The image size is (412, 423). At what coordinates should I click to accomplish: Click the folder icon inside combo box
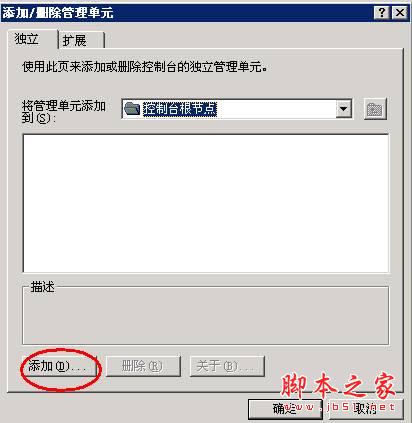(x=132, y=109)
